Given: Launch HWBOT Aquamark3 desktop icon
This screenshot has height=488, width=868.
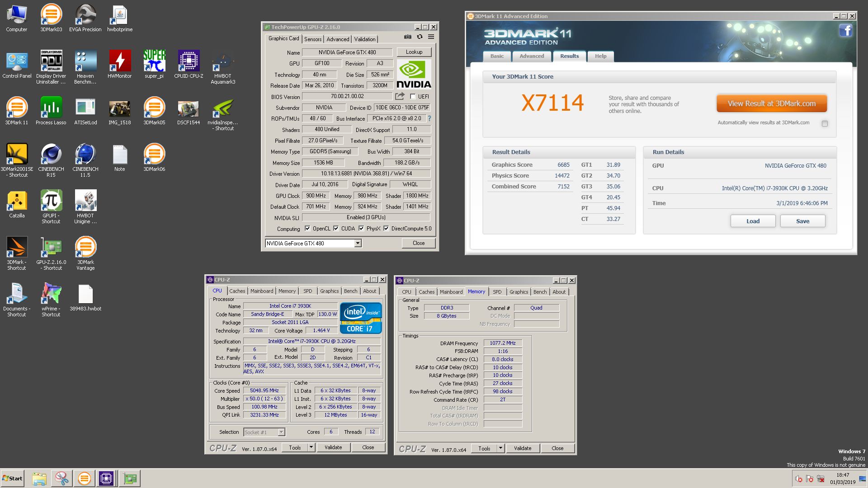Looking at the screenshot, I should pos(223,66).
